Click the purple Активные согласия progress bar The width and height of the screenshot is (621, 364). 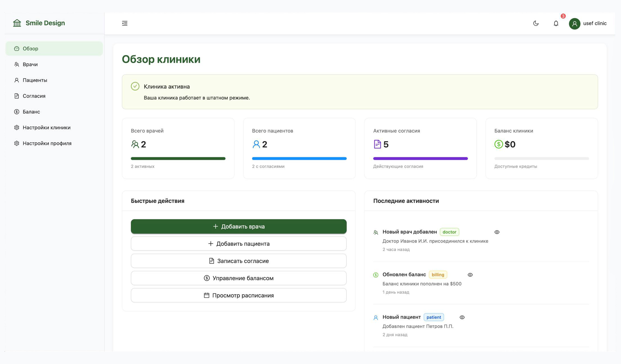pos(420,158)
